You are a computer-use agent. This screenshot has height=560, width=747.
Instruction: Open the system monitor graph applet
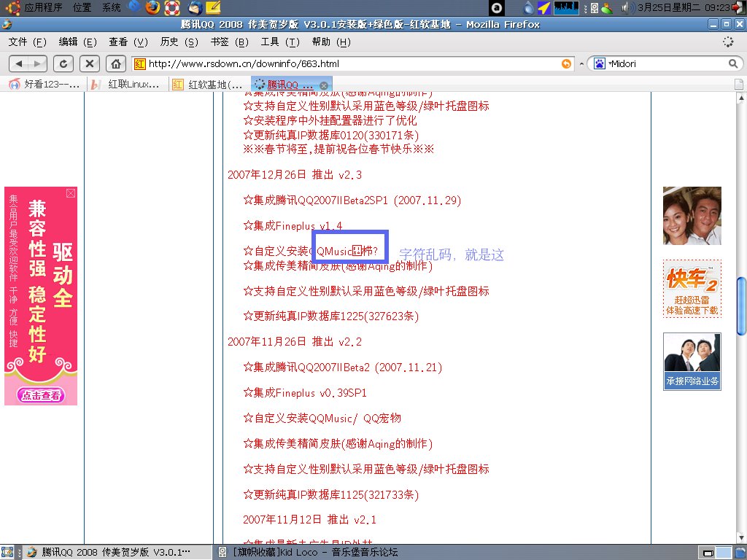[566, 7]
